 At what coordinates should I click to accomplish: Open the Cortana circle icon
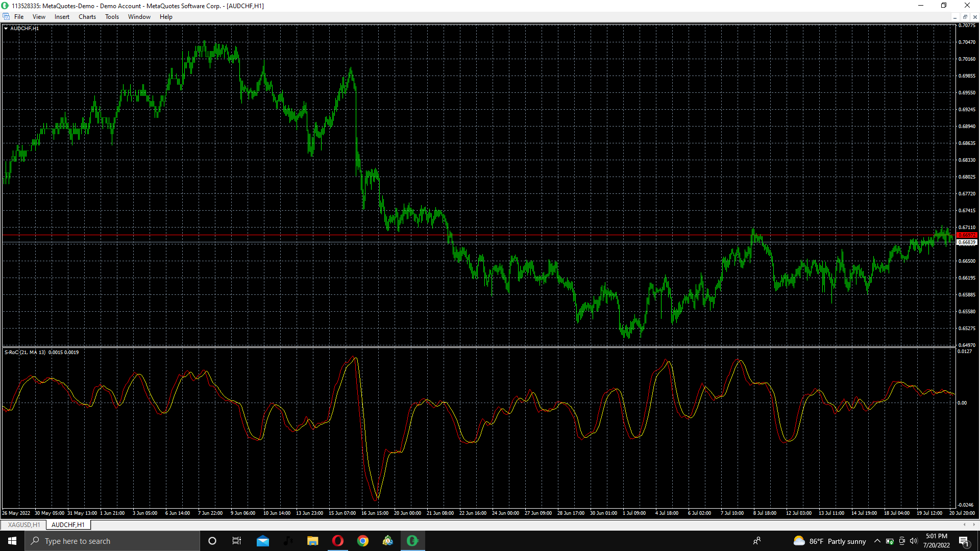tap(212, 541)
